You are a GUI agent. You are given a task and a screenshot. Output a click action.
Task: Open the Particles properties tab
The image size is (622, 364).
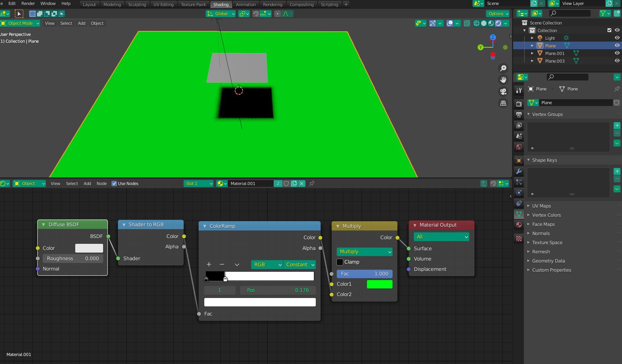coord(519,182)
